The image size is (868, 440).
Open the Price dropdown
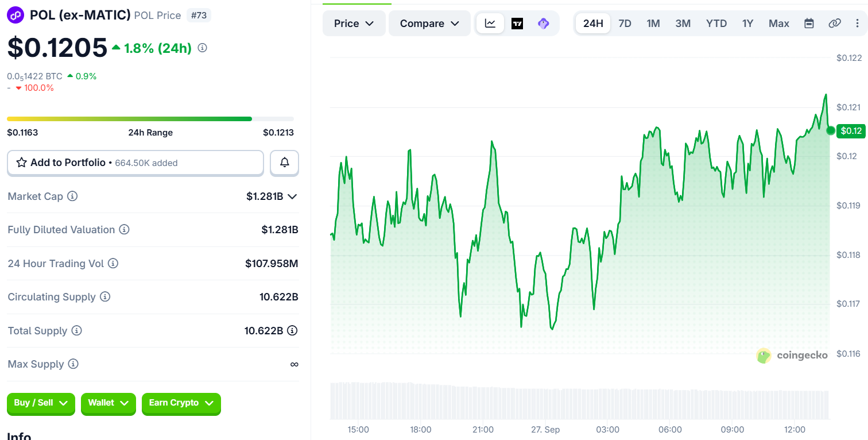[x=354, y=24]
